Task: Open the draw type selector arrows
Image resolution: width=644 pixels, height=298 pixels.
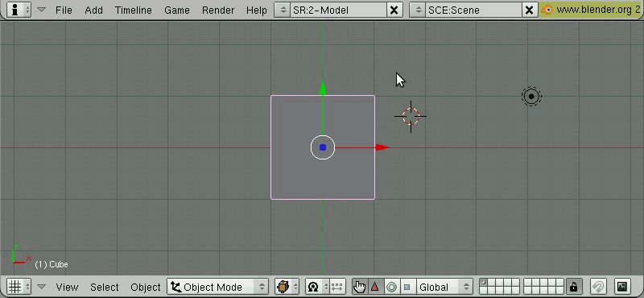Action: (x=295, y=287)
